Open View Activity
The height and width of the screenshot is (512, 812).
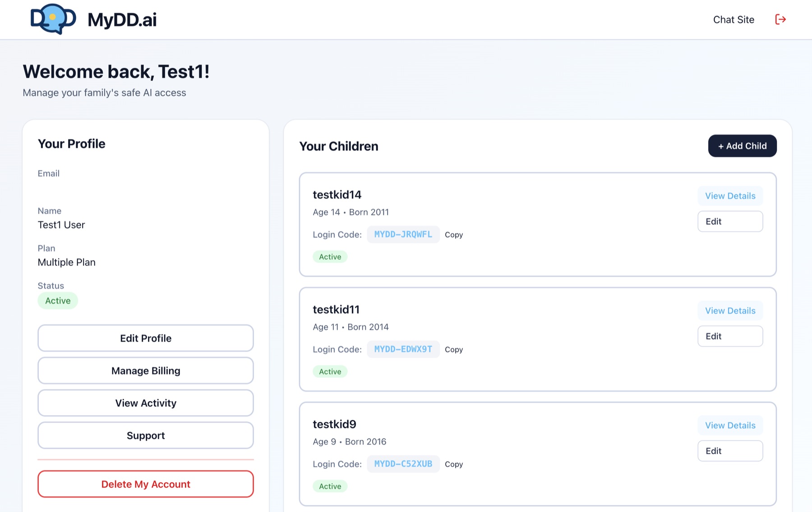145,403
